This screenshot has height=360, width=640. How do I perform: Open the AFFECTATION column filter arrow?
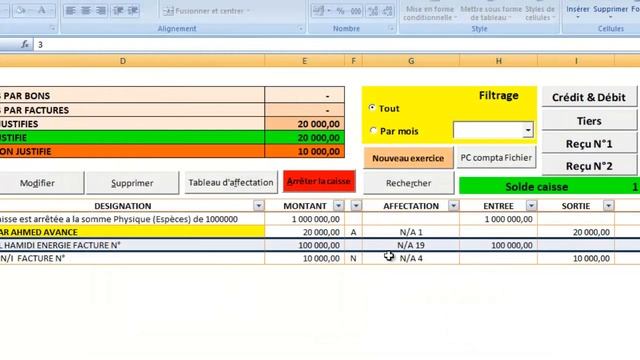click(x=453, y=206)
